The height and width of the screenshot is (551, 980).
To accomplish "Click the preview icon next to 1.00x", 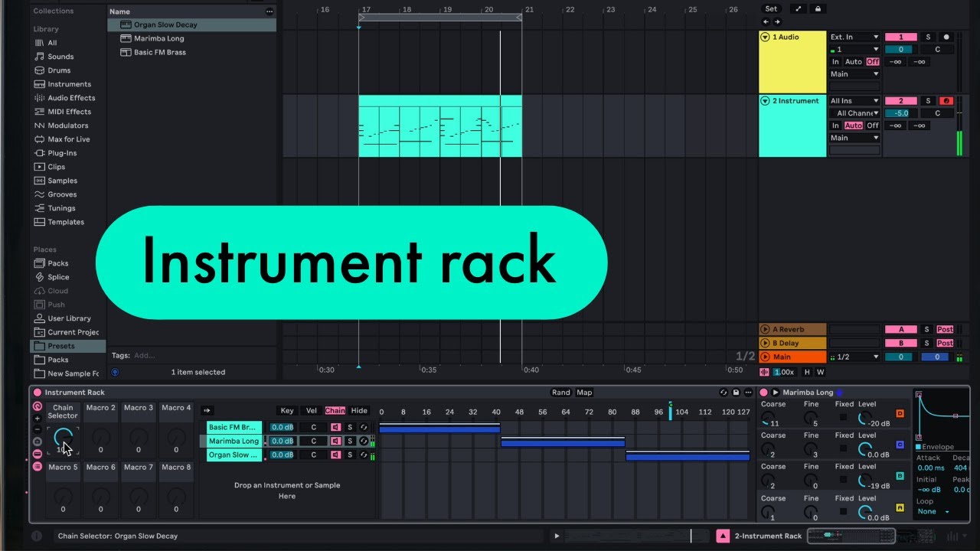I will tap(764, 372).
